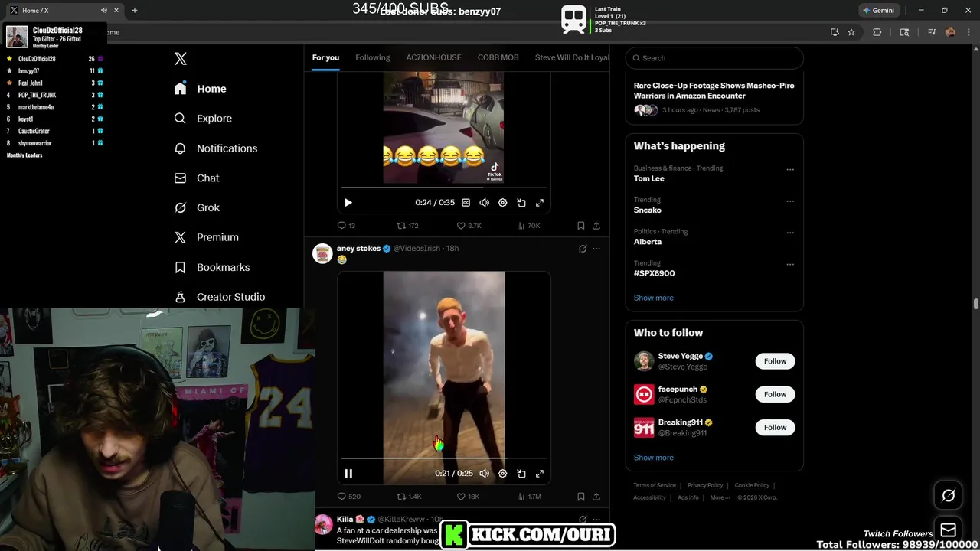Bookmark this page with star icon
Viewport: 980px width, 551px height.
[x=851, y=32]
